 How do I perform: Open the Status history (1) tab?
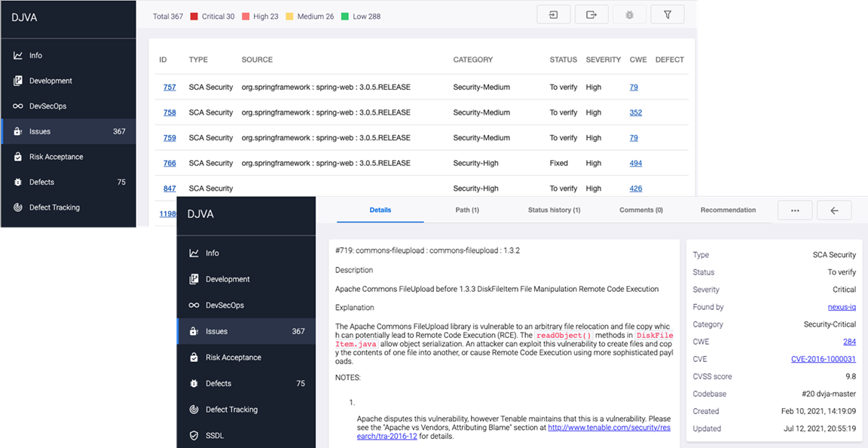[554, 210]
